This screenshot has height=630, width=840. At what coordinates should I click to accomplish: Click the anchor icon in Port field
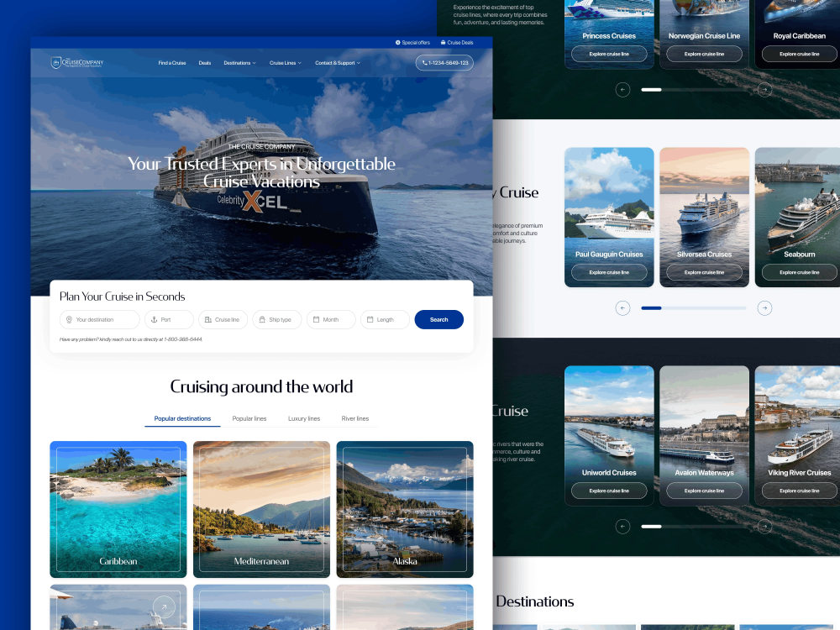click(x=154, y=319)
